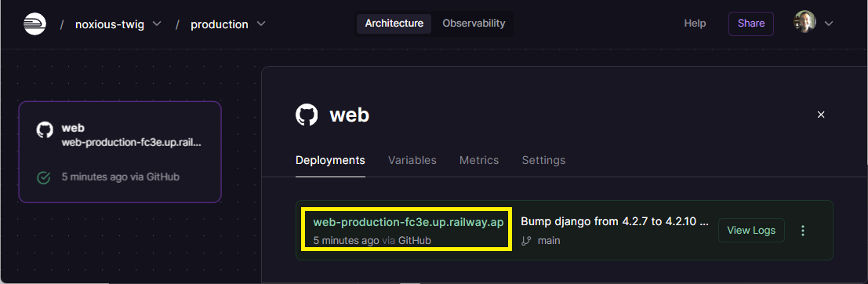Switch to the Observability view
868x284 pixels.
(474, 24)
